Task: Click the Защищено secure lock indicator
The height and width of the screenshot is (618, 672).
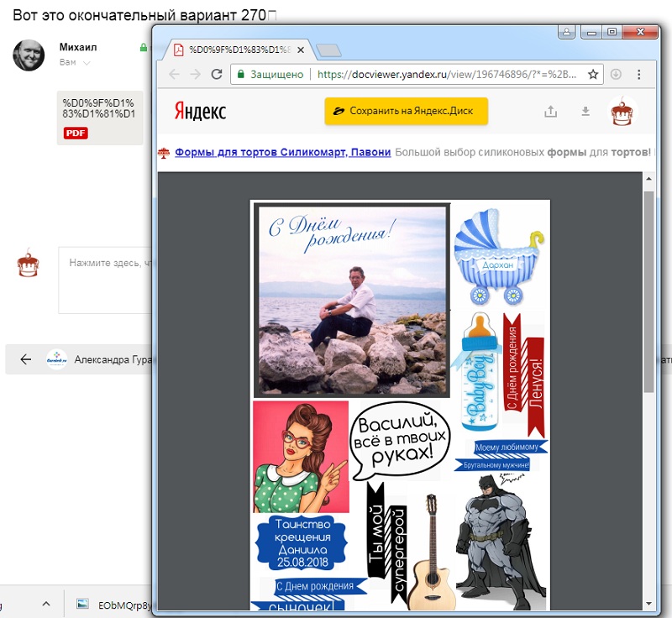Action: 270,75
